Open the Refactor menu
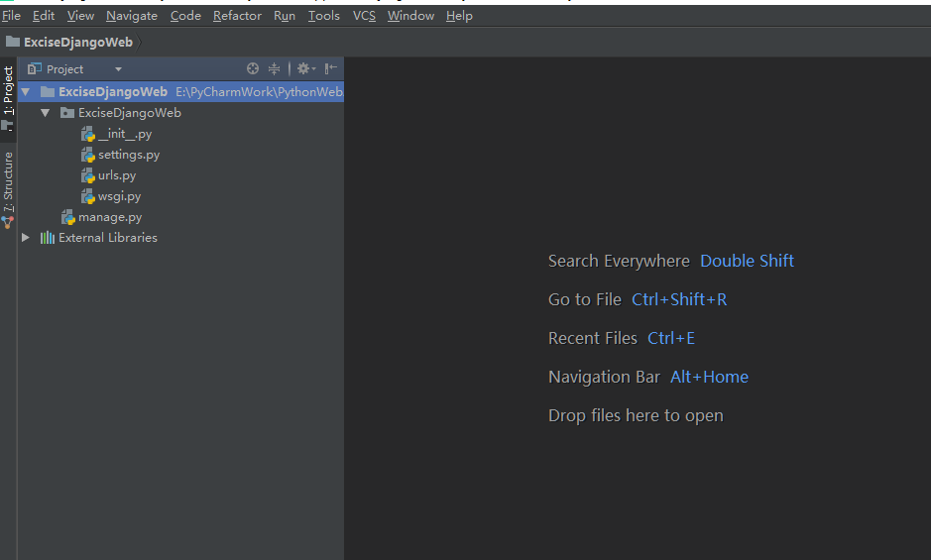The width and height of the screenshot is (931, 560). click(237, 16)
